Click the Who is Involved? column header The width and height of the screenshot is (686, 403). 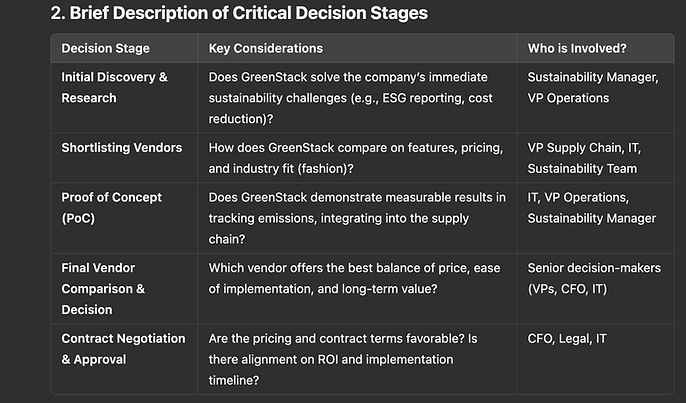pyautogui.click(x=577, y=48)
